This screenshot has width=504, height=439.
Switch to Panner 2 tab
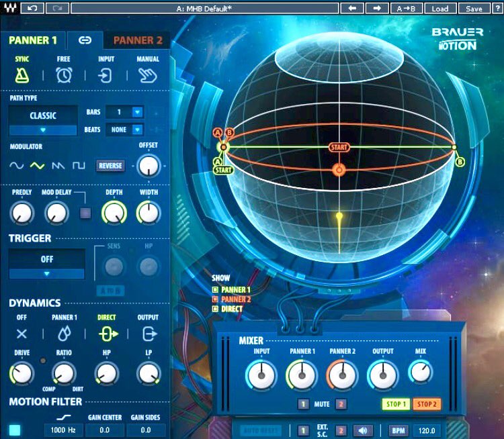point(138,40)
